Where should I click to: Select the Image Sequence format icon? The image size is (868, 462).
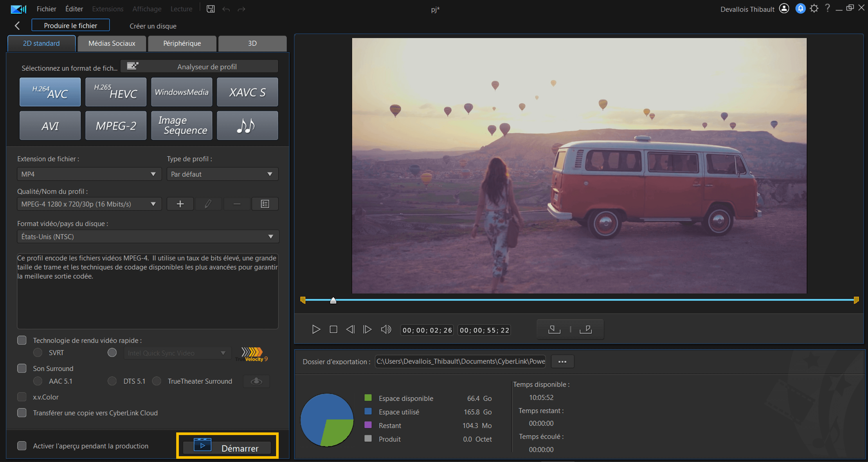(x=181, y=126)
